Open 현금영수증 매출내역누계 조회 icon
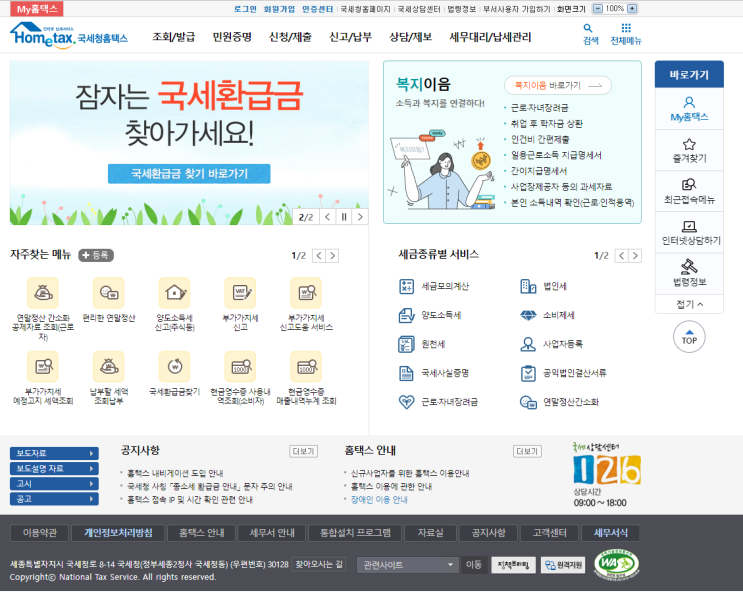The height and width of the screenshot is (595, 743). [x=306, y=366]
